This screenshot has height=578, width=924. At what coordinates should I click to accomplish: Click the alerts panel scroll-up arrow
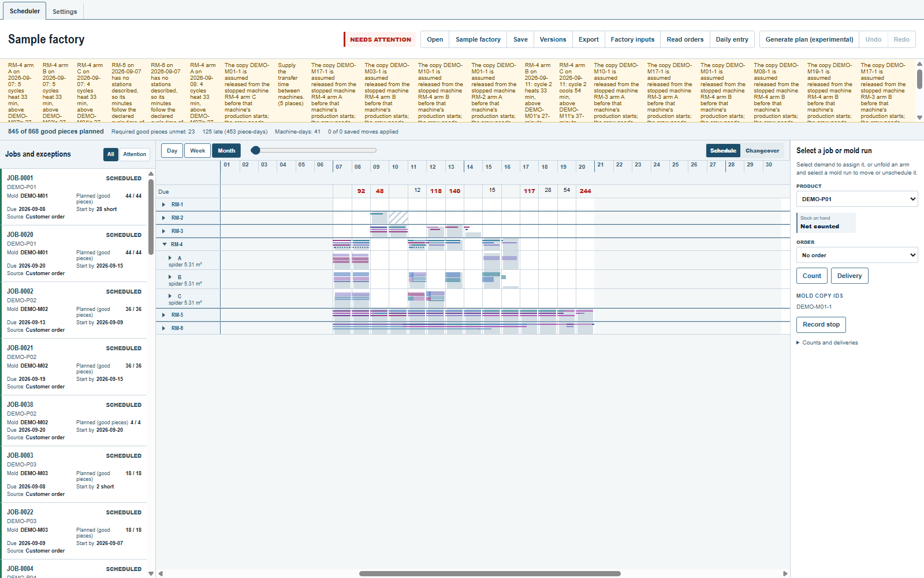919,64
